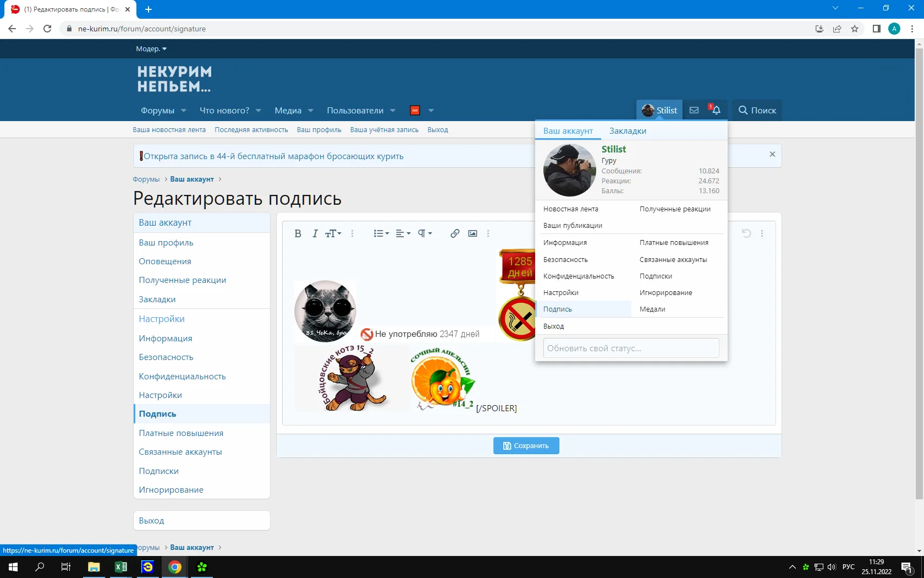Click Последняя активность sub-navigation link
Screen dimensions: 924x578
pos(251,130)
